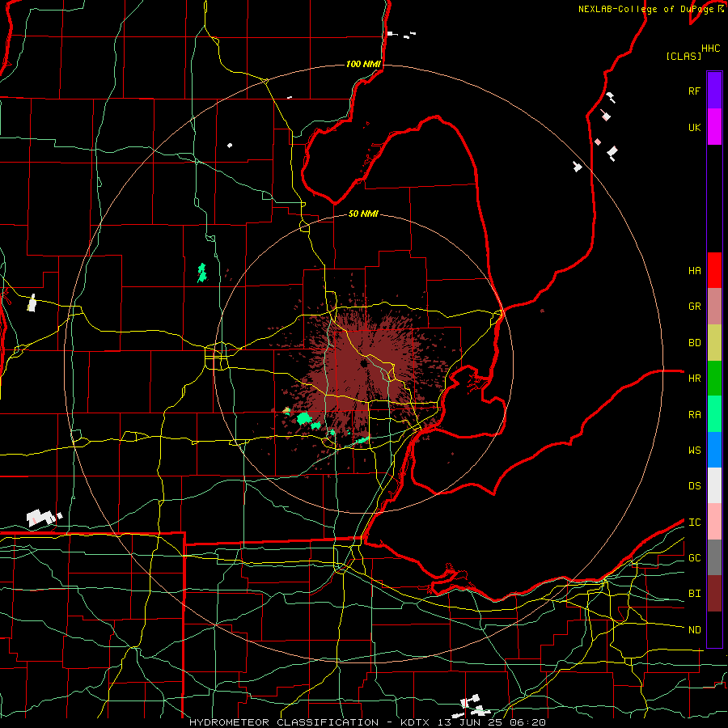Click the white echoes at bottom near the title
728x728 pixels.
coord(473,705)
